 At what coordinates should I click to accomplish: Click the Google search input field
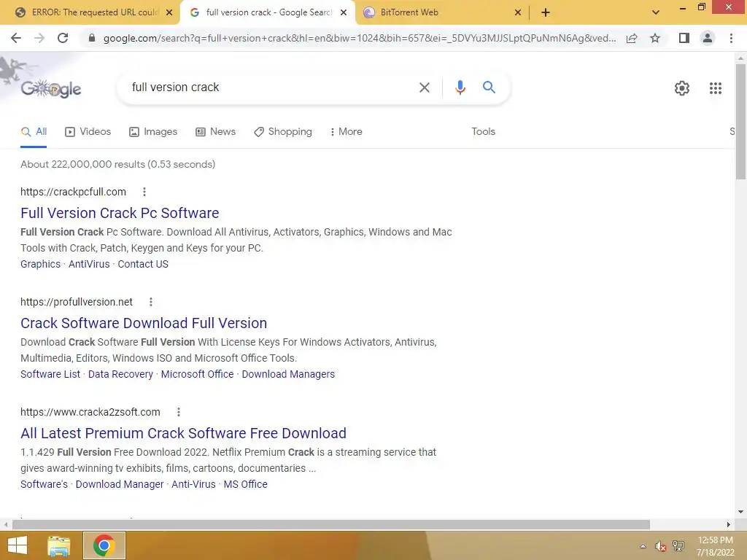269,87
